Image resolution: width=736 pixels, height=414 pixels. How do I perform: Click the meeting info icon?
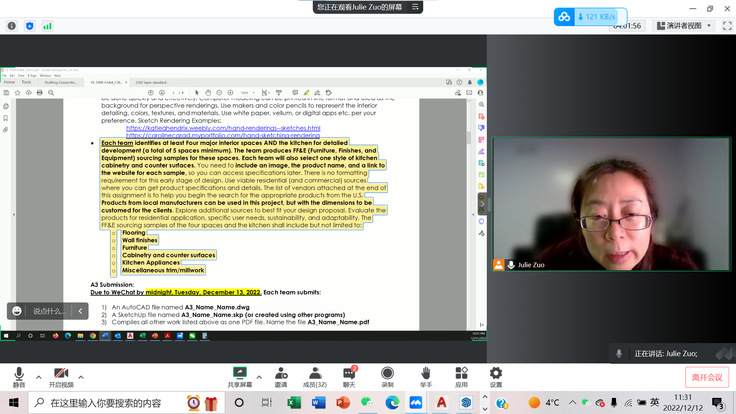(11, 26)
